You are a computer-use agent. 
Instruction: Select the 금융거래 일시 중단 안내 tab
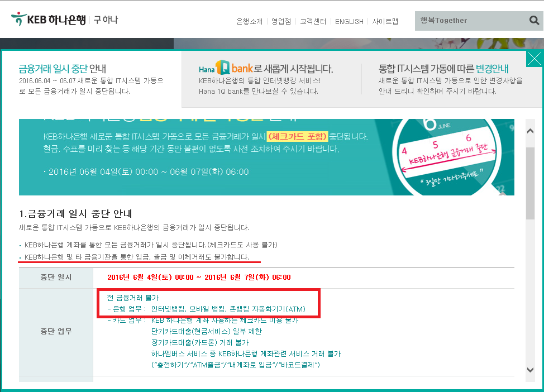coord(92,79)
